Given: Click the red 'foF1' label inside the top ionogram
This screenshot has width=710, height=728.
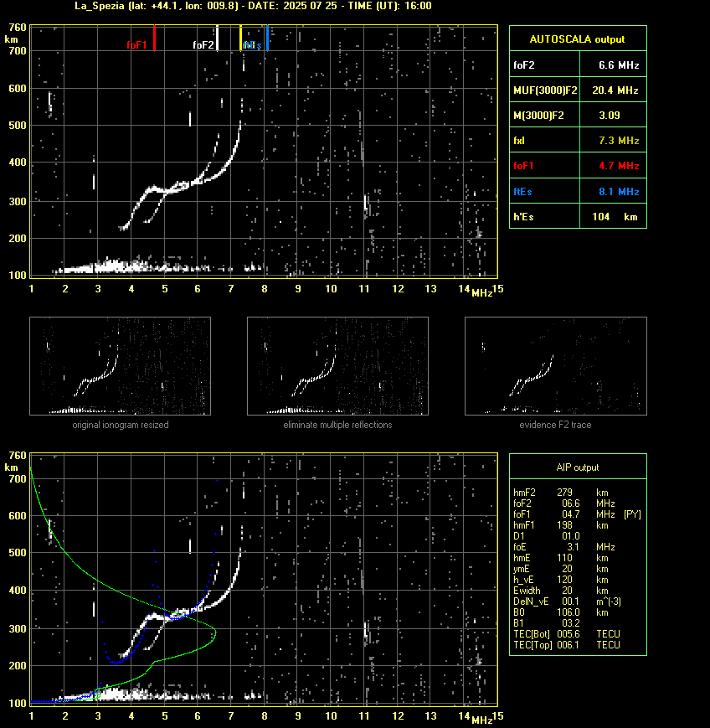Looking at the screenshot, I should click(136, 45).
